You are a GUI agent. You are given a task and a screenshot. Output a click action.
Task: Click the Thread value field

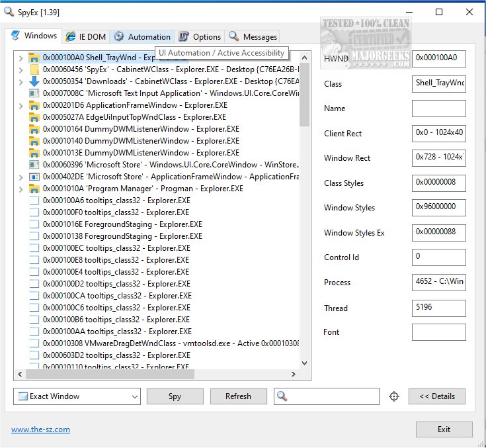pos(438,308)
